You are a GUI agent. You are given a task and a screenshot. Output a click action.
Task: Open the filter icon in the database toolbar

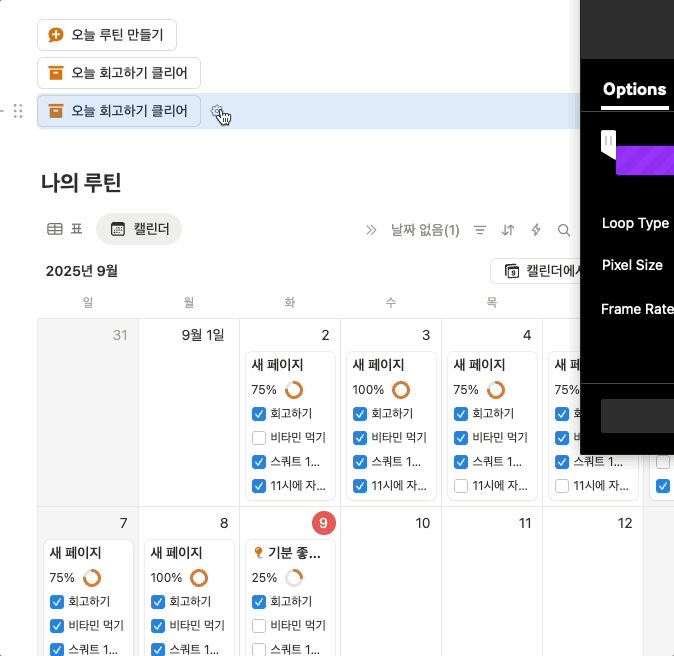pyautogui.click(x=480, y=230)
